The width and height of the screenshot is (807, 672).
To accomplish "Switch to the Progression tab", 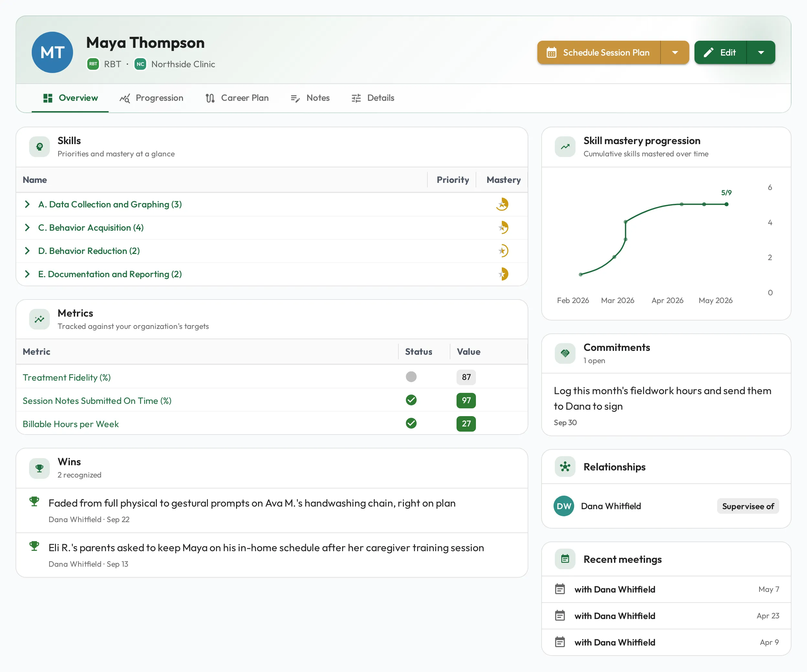I will 151,98.
